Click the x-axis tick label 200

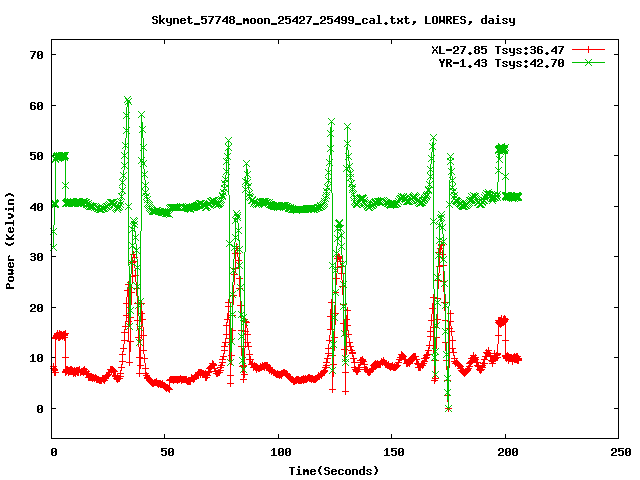pyautogui.click(x=508, y=452)
